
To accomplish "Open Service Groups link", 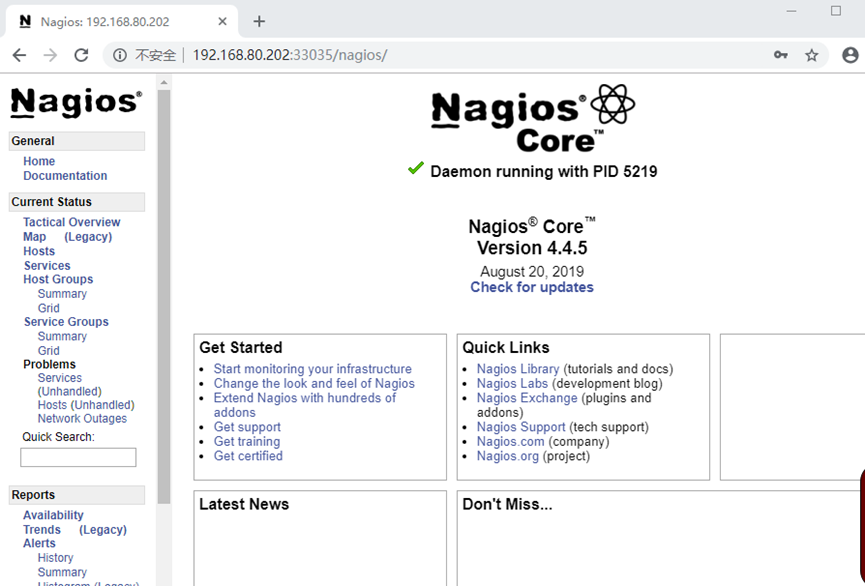I will click(66, 322).
